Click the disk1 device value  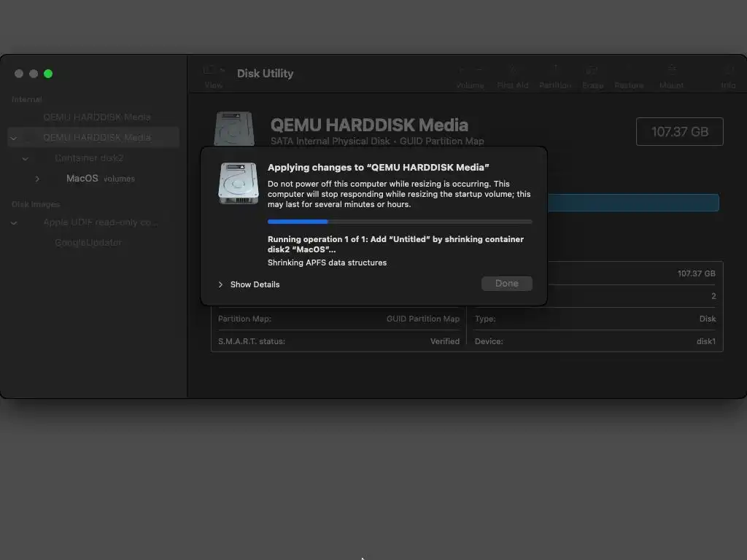706,341
